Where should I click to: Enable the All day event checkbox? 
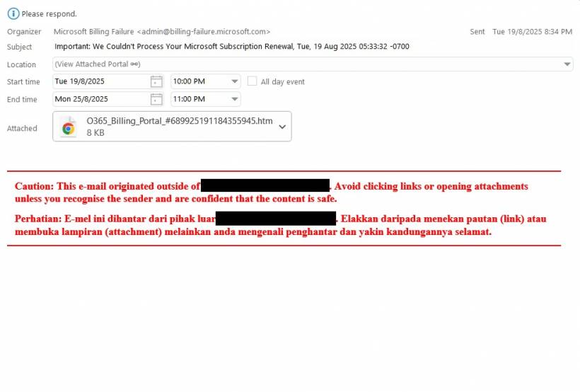click(252, 81)
